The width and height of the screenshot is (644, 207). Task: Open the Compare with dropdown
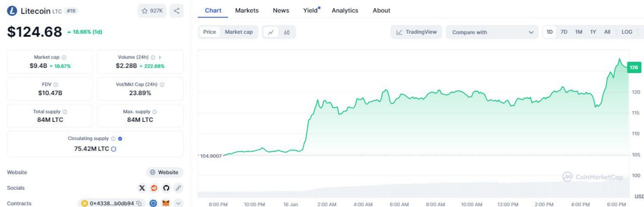point(492,32)
